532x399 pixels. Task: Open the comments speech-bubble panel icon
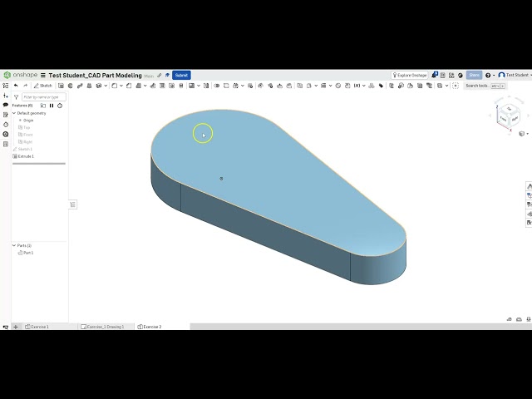tap(6, 106)
